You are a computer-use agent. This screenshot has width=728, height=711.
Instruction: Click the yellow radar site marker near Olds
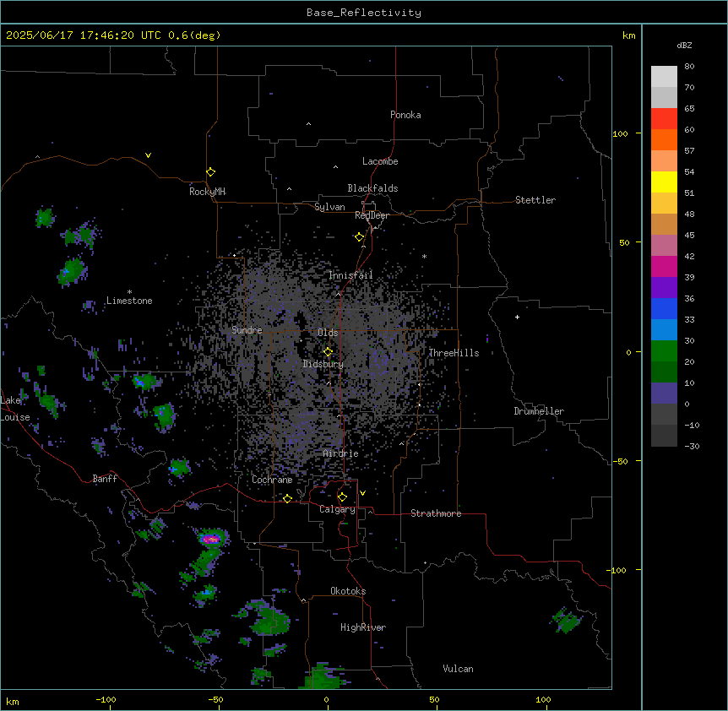click(x=328, y=352)
